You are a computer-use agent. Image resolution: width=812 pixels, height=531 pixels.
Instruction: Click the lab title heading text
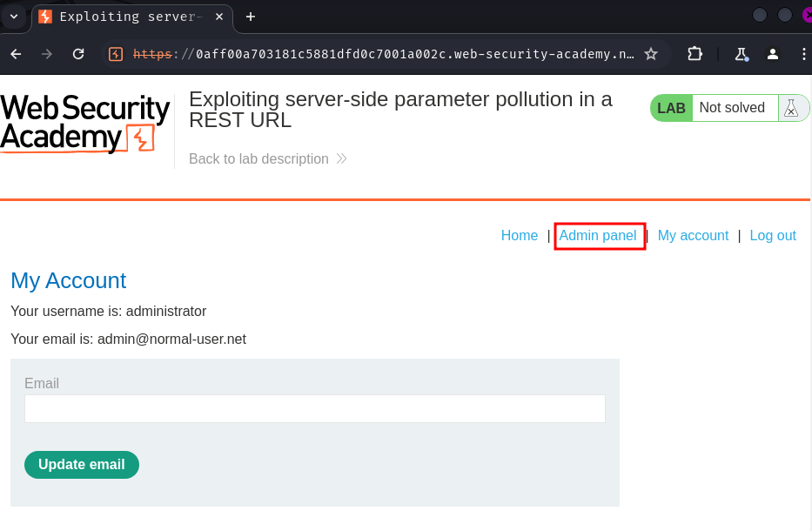click(400, 110)
